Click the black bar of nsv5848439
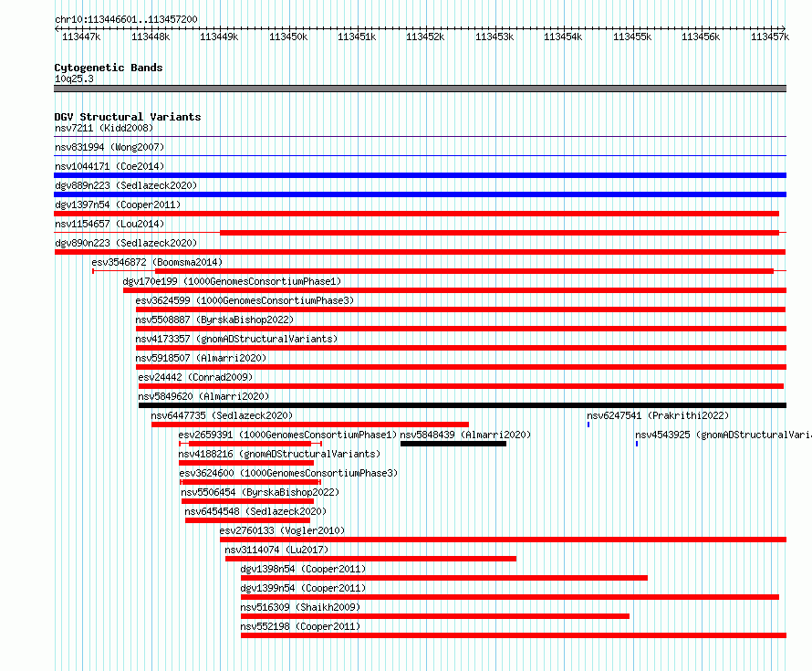This screenshot has height=671, width=812. [x=453, y=444]
